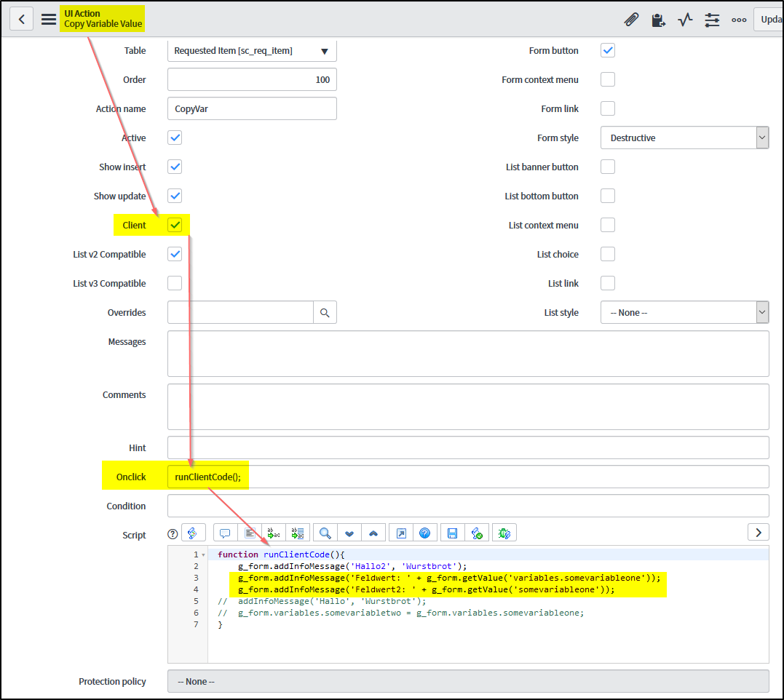Image resolution: width=784 pixels, height=700 pixels.
Task: Click commented line with somevariabletwo
Action: [x=400, y=613]
